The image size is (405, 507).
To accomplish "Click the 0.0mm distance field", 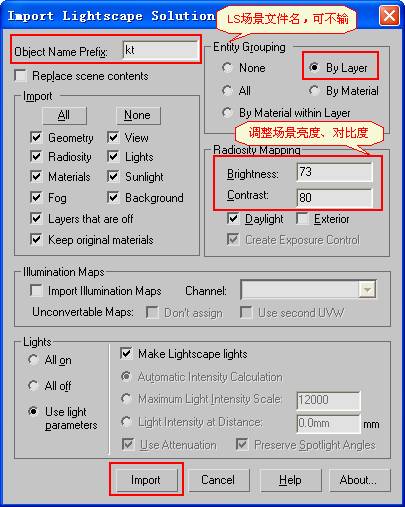I will pos(328,423).
